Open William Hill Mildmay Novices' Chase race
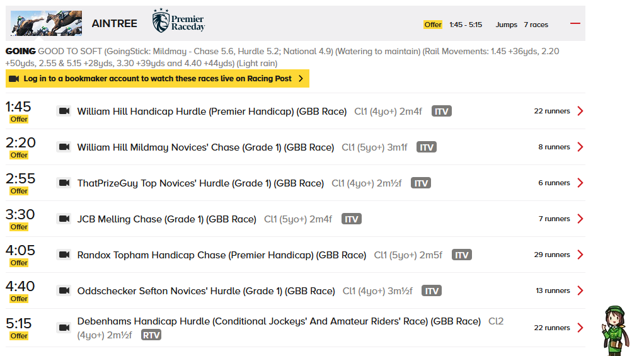 (205, 147)
